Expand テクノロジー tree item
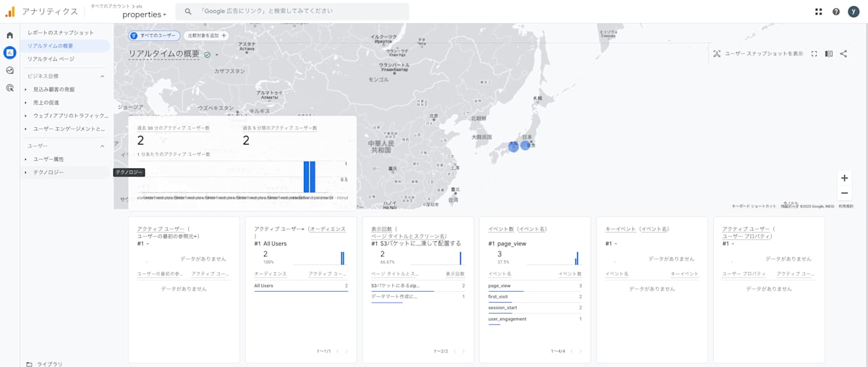868x367 pixels. pyautogui.click(x=26, y=173)
